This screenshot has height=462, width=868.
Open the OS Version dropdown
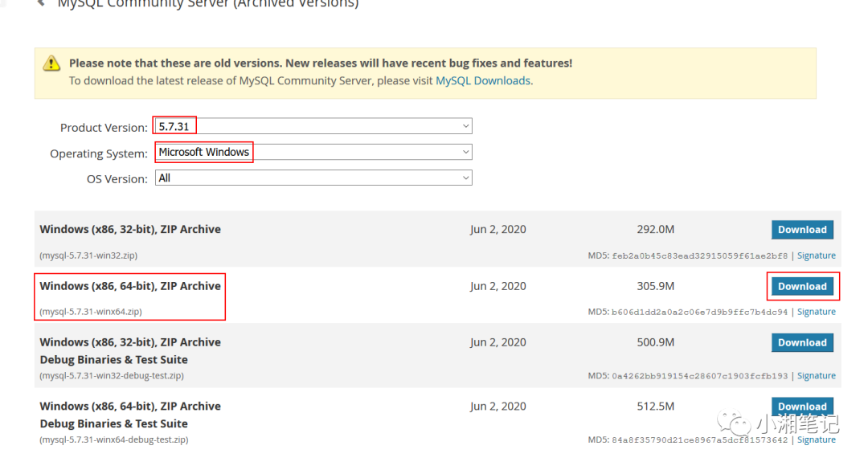[313, 178]
